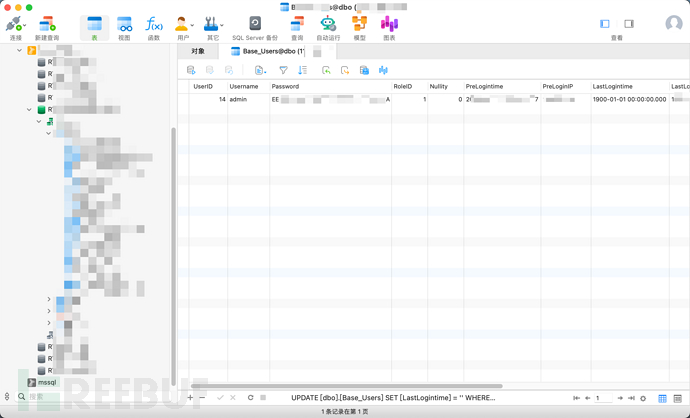Collapse the top connection tree node
The width and height of the screenshot is (690, 418).
pyautogui.click(x=19, y=51)
